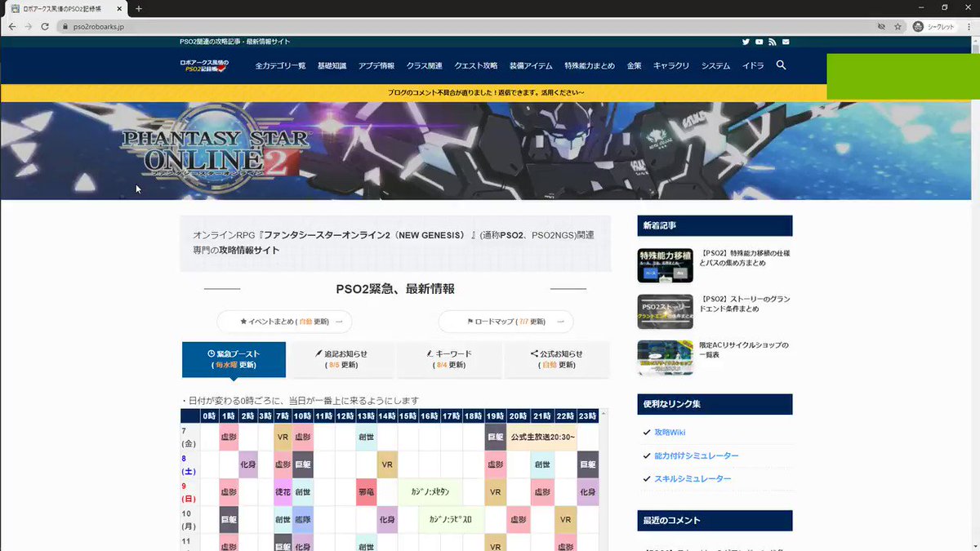Click the 8(土) row label
This screenshot has height=551, width=980.
[x=189, y=464]
